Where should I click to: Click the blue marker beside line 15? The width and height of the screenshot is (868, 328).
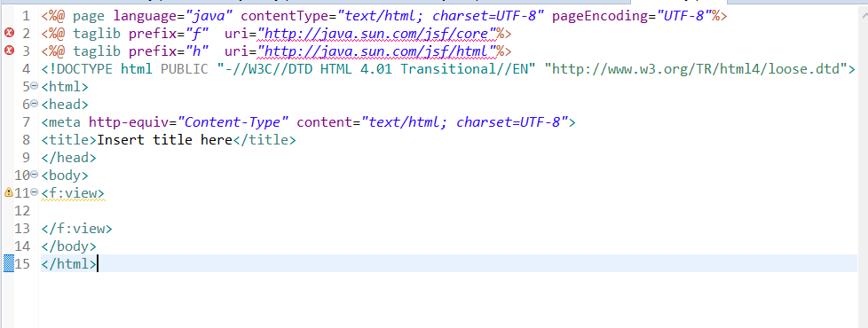pos(8,263)
